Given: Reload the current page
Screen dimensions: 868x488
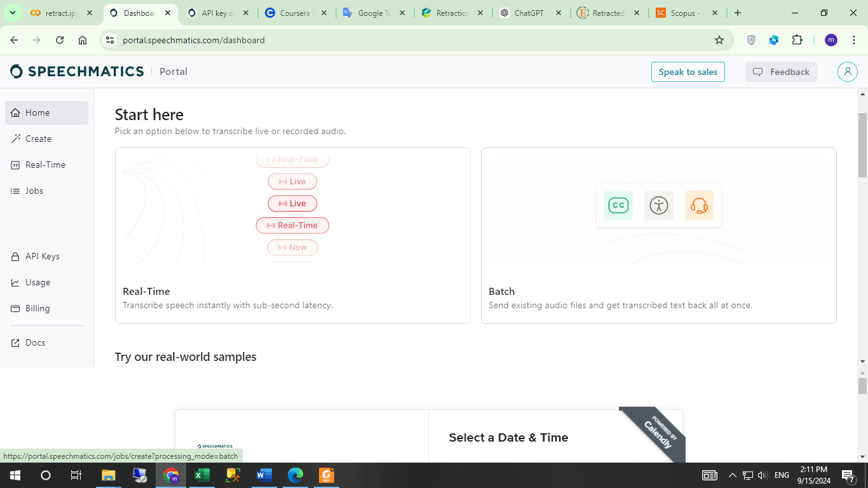Looking at the screenshot, I should pyautogui.click(x=60, y=40).
